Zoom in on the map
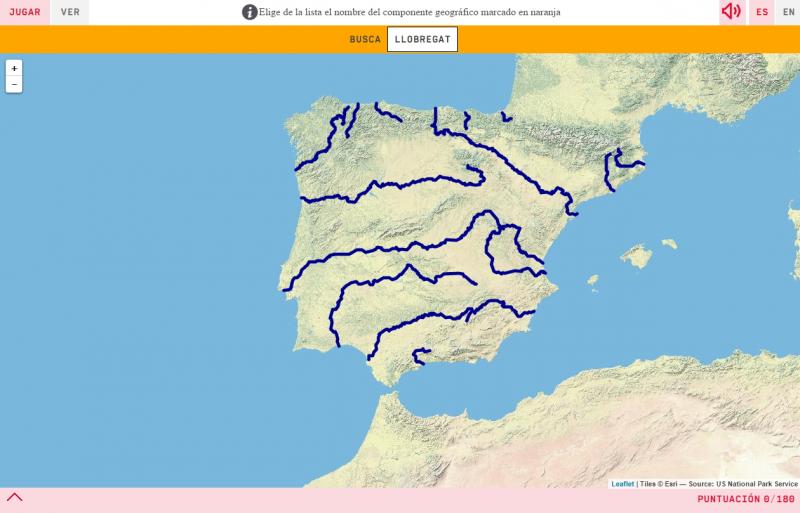The height and width of the screenshot is (513, 800). click(x=14, y=68)
